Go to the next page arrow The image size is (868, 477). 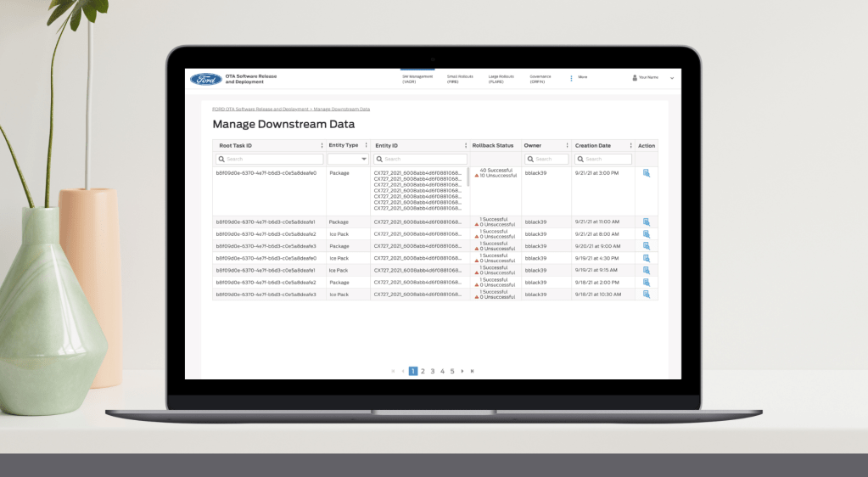(462, 371)
